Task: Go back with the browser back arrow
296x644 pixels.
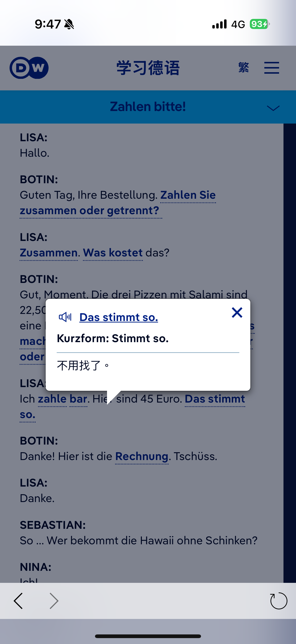Action: (x=18, y=601)
